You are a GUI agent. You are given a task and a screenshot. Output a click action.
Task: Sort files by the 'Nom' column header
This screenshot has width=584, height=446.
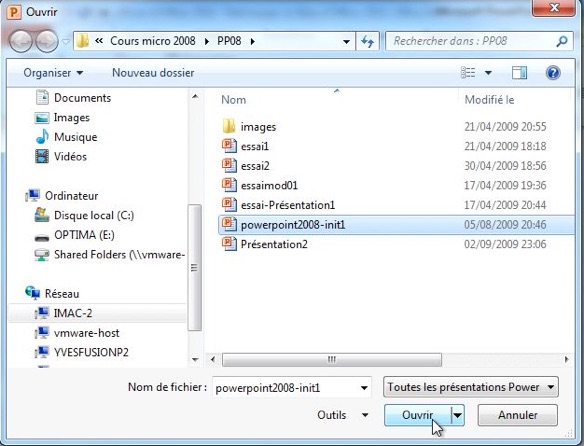234,100
